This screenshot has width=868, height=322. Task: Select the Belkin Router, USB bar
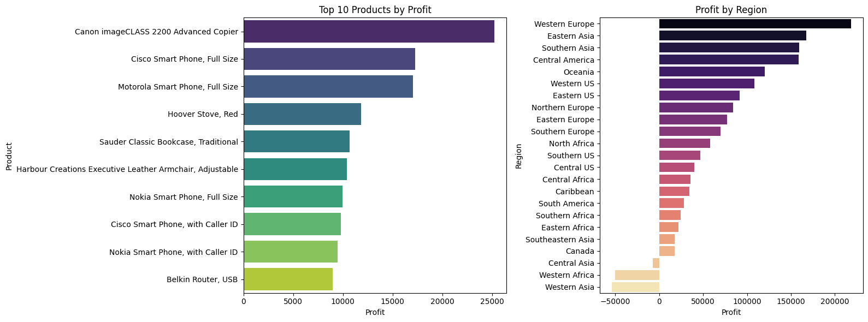[x=288, y=279]
